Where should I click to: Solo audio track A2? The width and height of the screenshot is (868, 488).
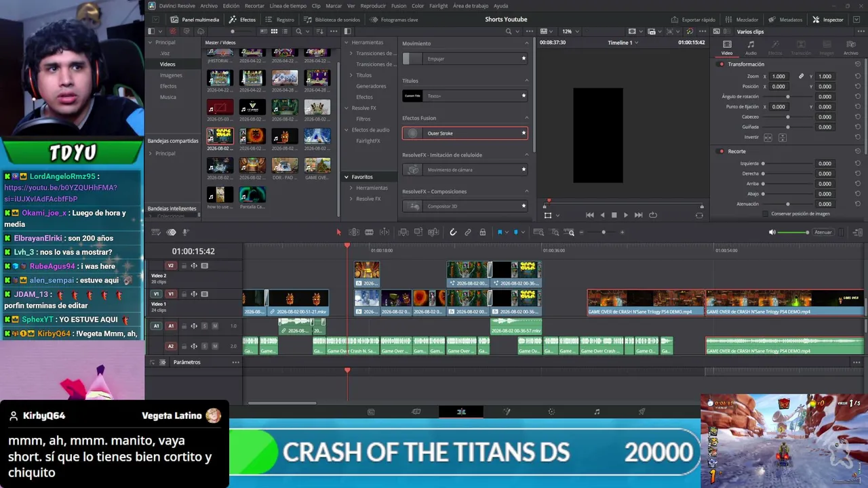(x=205, y=346)
